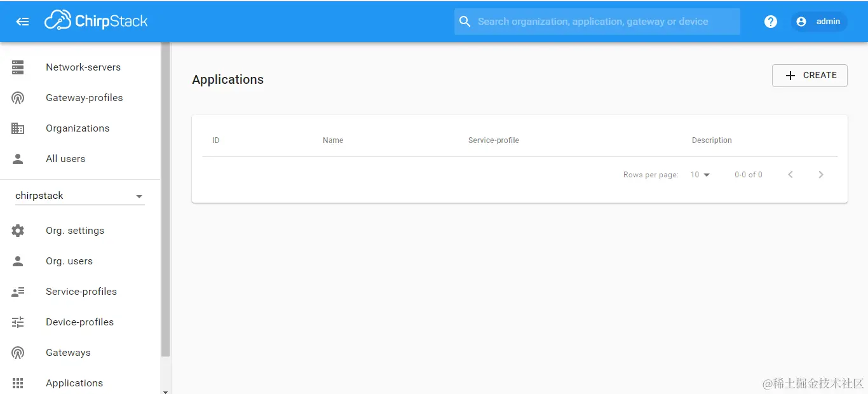Go to the previous table page
The width and height of the screenshot is (868, 394).
point(790,175)
